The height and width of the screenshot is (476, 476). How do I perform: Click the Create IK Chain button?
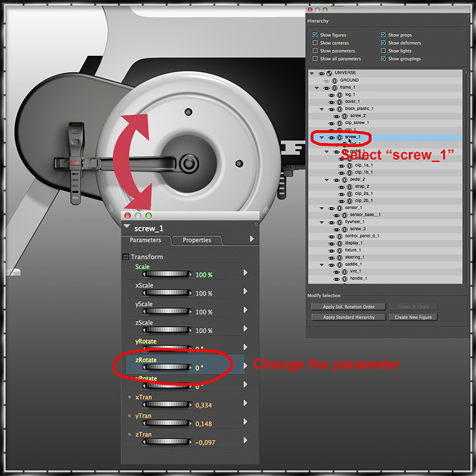[x=413, y=306]
